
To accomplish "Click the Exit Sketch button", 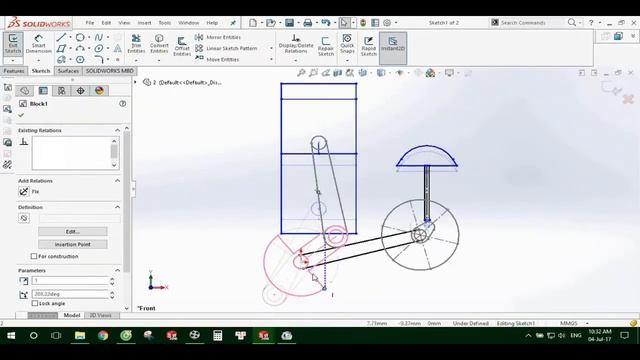I will pos(13,44).
